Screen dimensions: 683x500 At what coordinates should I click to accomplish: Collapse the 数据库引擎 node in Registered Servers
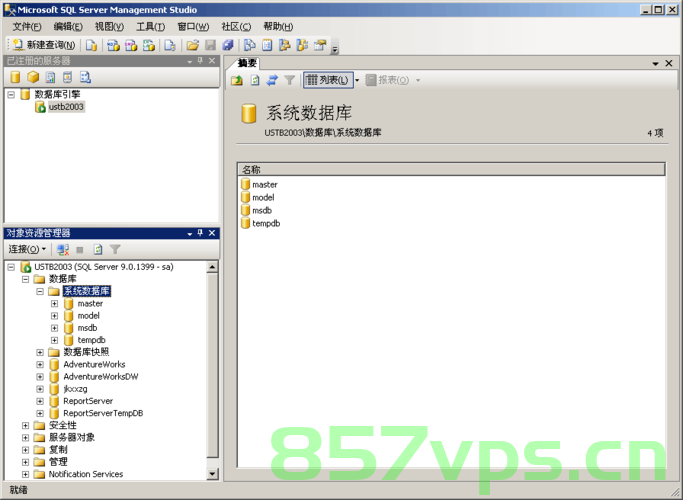coord(11,95)
